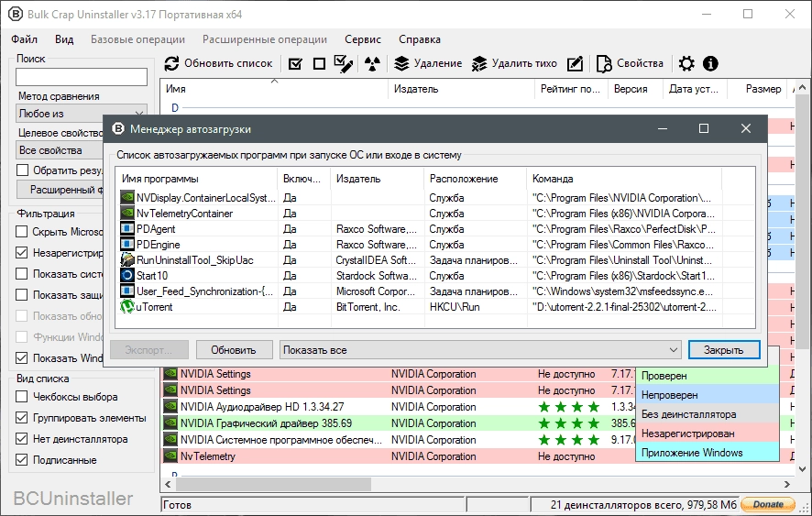
Task: Click the Удалить тихо quiet uninstall button
Action: (514, 64)
